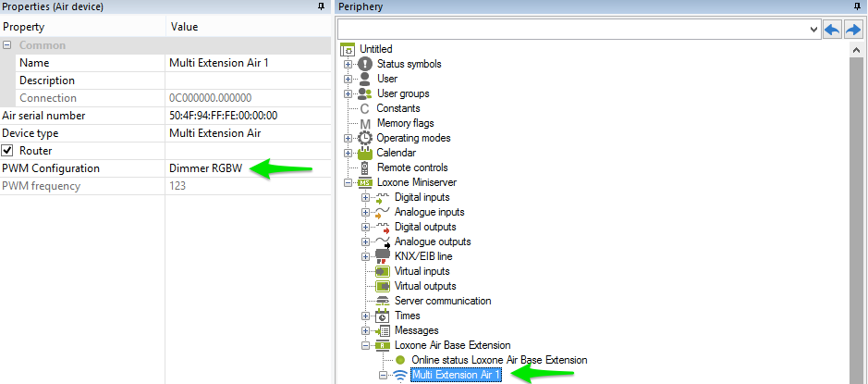
Task: Click the Value column header
Action: (x=248, y=27)
